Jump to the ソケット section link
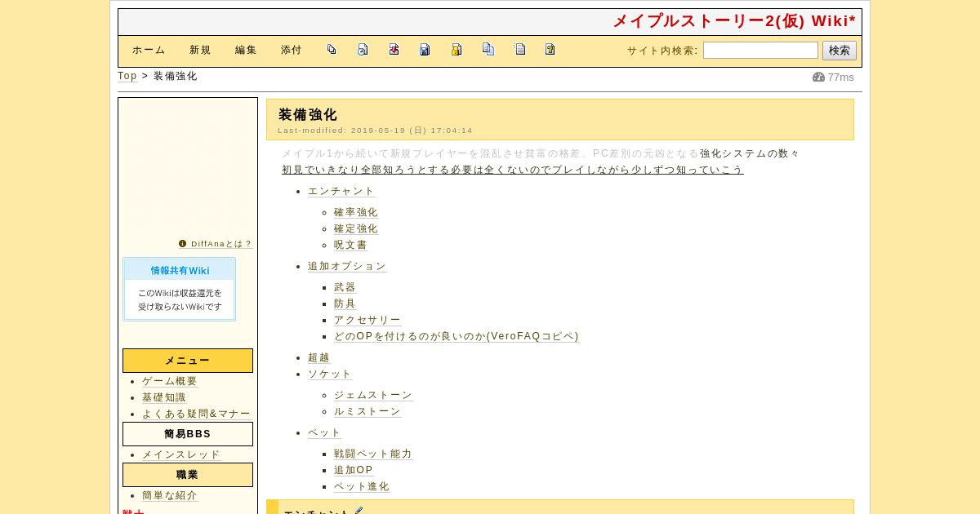The height and width of the screenshot is (514, 980). (x=330, y=374)
